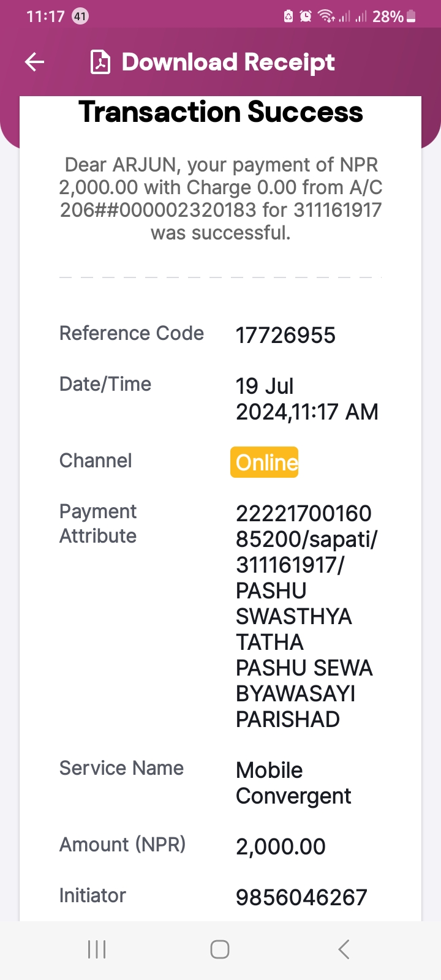Tap the date 19 Jul 2024 value
Viewport: 441px width, 980px height.
(307, 399)
